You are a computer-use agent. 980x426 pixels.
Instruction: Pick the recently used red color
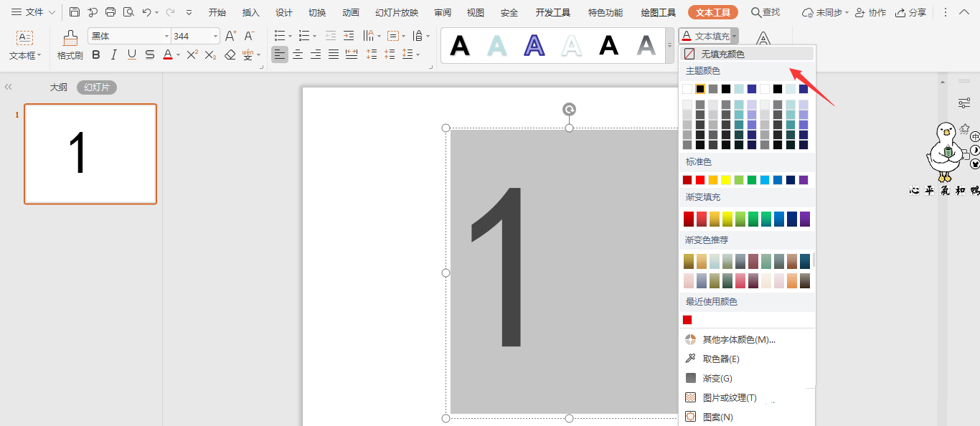687,320
